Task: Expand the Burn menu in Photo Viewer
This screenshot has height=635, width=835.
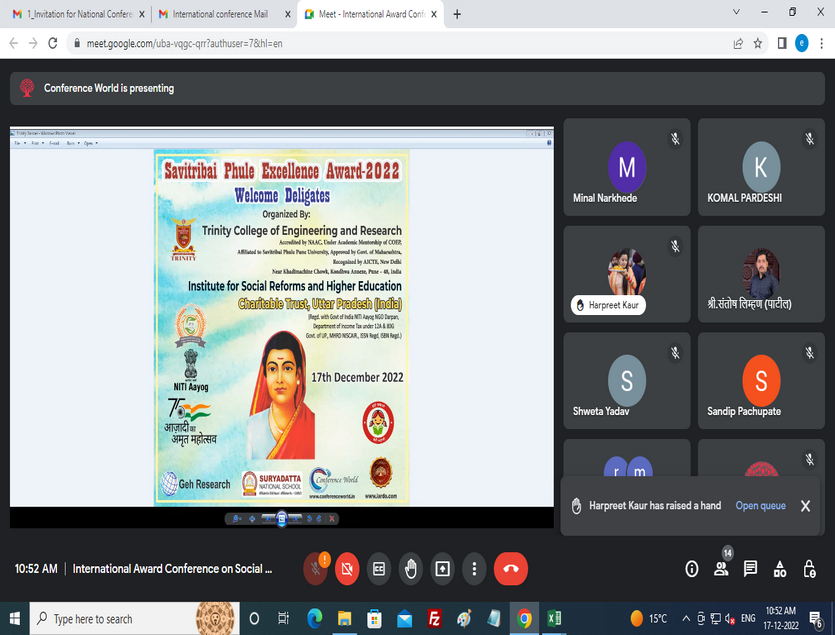Action: pyautogui.click(x=72, y=143)
